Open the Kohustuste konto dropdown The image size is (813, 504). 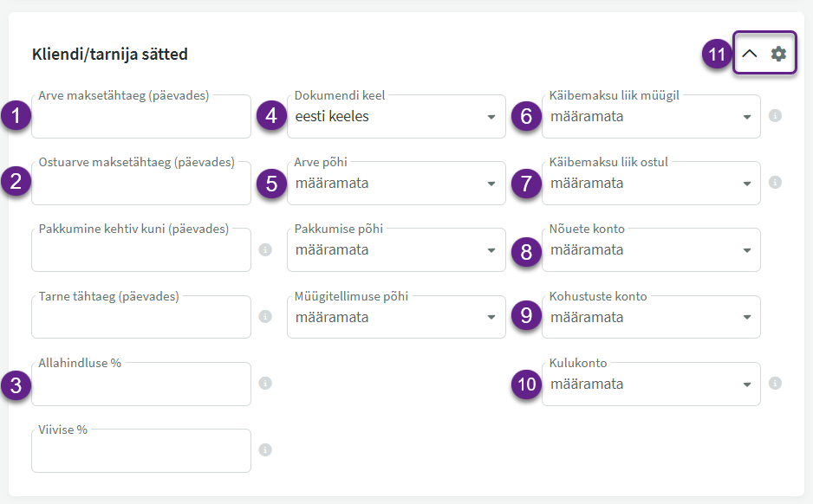[x=651, y=318]
